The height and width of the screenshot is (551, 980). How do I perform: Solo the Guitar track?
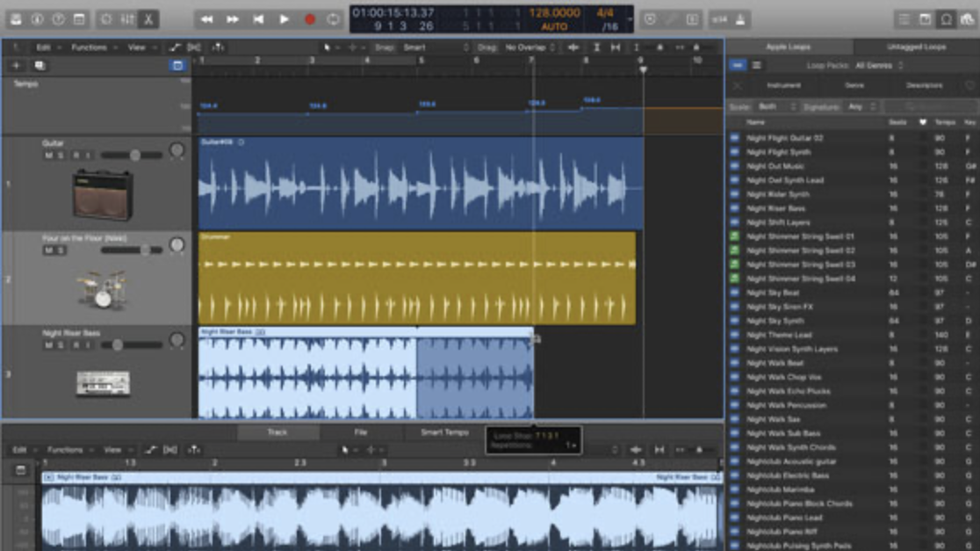(61, 155)
